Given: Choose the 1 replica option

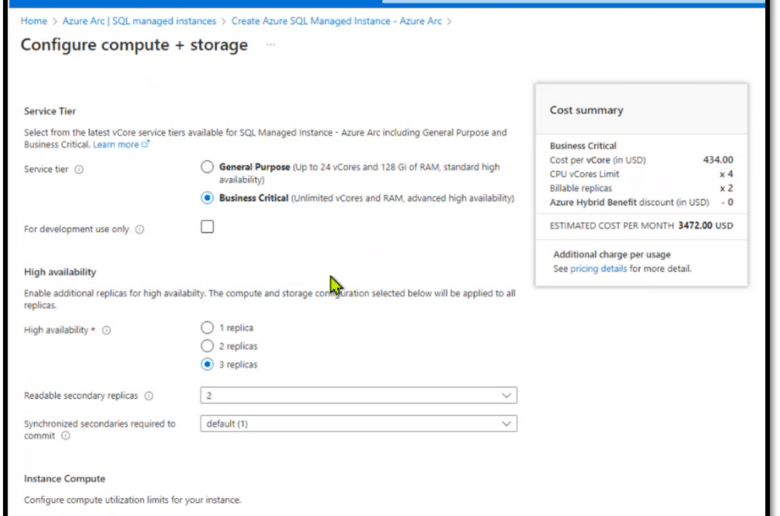Looking at the screenshot, I should pos(207,327).
